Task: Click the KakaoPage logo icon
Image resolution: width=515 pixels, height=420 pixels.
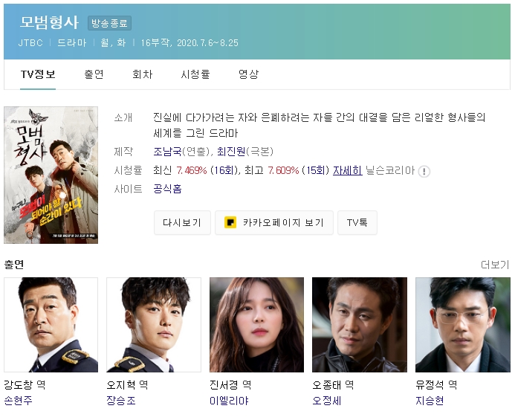Action: tap(230, 222)
